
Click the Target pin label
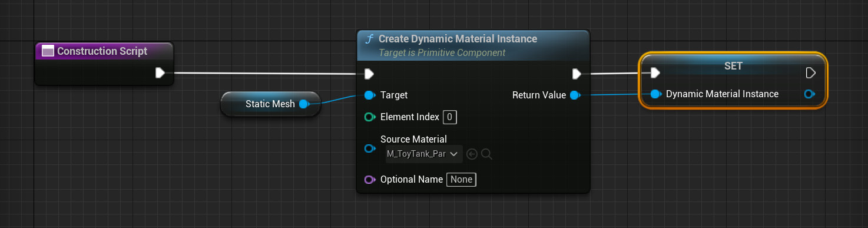point(394,95)
